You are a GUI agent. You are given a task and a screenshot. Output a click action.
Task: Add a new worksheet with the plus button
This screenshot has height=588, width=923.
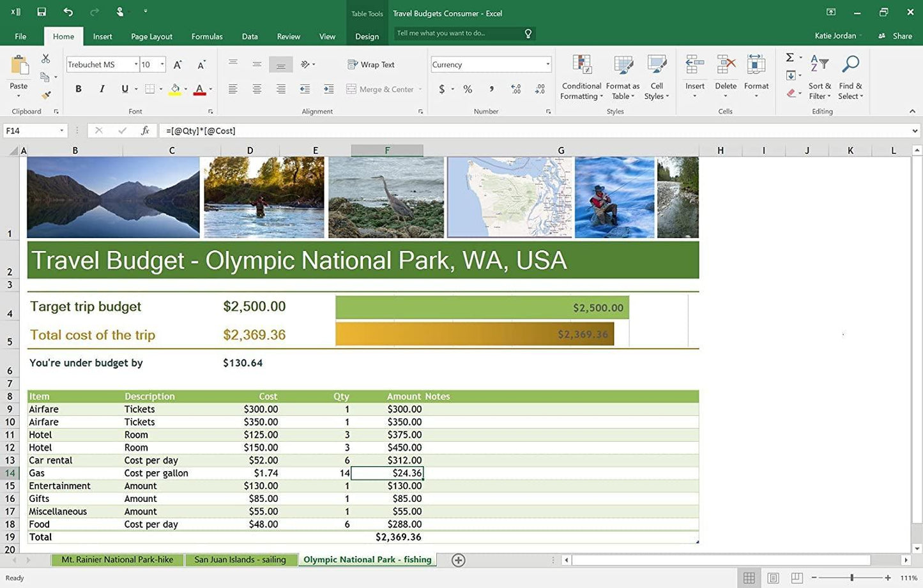pos(457,559)
